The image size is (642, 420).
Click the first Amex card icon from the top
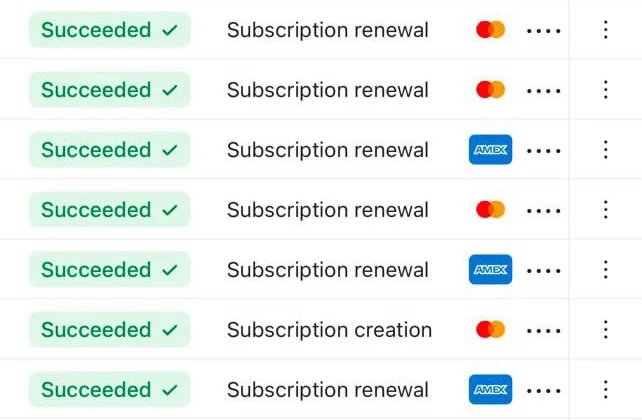490,150
